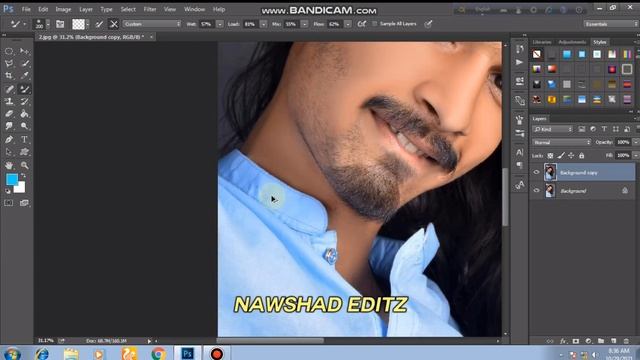The image size is (640, 360).
Task: Select the Crop tool
Action: [9, 76]
